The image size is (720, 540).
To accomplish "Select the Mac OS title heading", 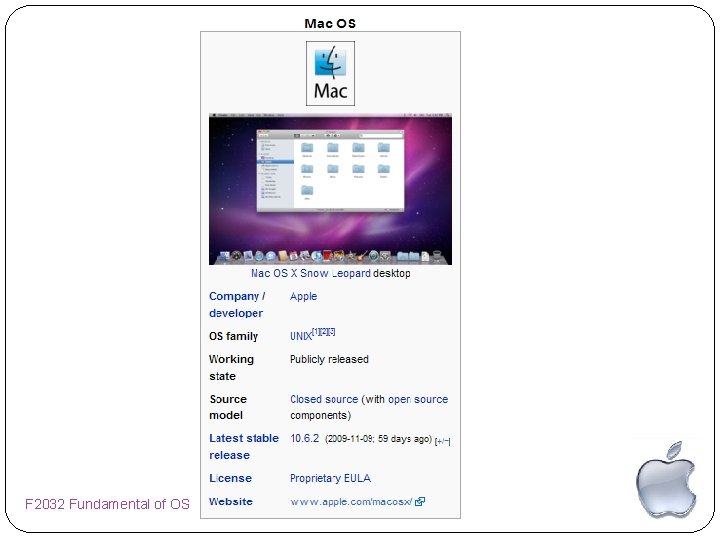I will coord(330,23).
